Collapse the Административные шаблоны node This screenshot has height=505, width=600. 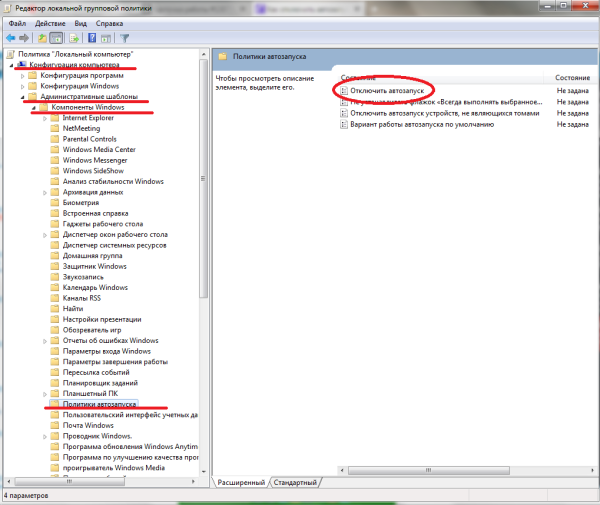coord(23,97)
